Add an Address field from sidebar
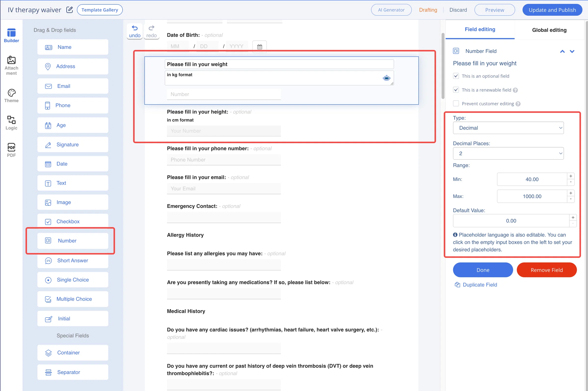 (x=73, y=66)
